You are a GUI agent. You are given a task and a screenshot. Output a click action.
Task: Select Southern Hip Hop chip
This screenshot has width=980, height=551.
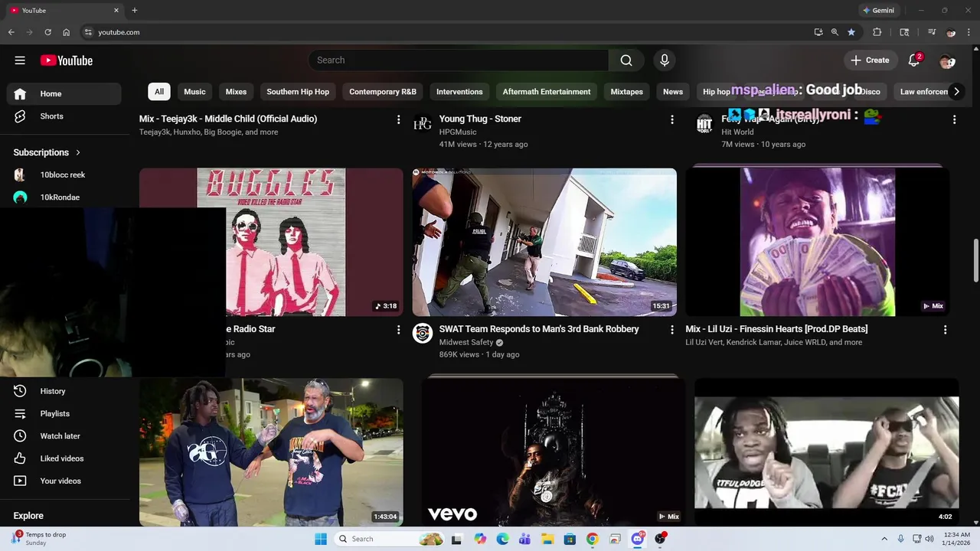[x=298, y=92]
